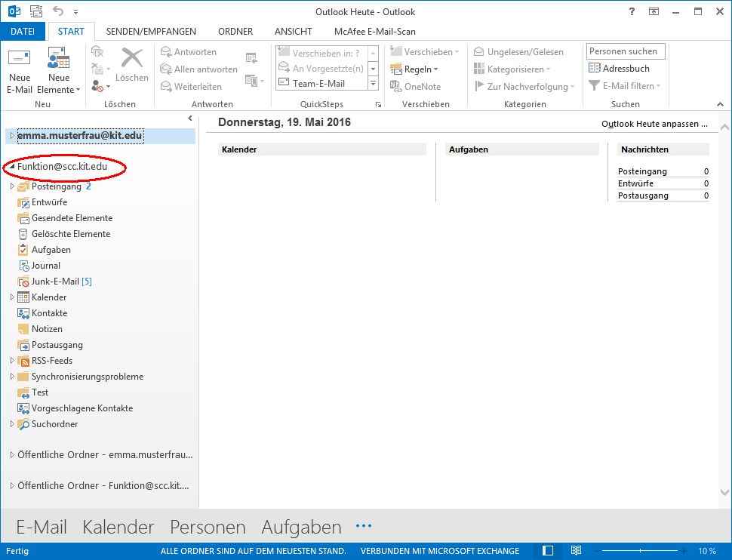This screenshot has width=732, height=560.
Task: Expand the emma.musterfrau@kit.edu mailbox
Action: [12, 135]
